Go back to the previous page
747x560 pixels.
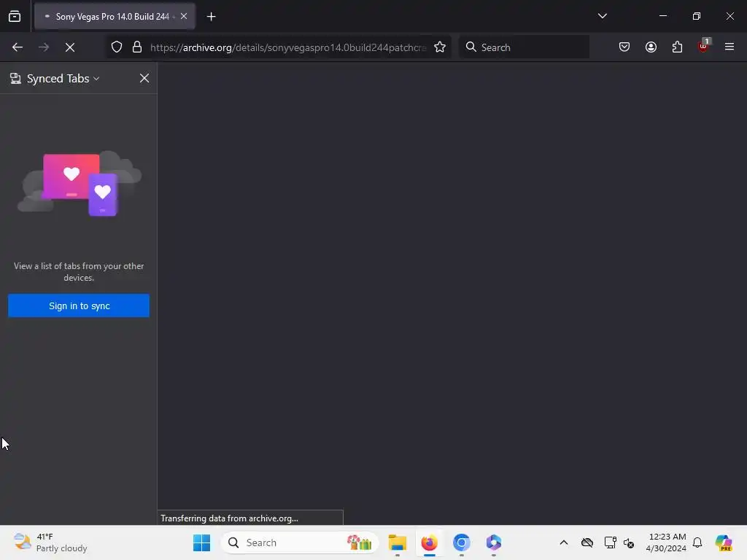tap(18, 47)
